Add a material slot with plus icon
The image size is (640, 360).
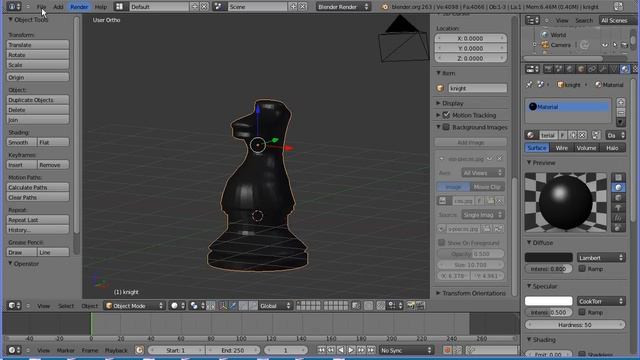pos(620,102)
